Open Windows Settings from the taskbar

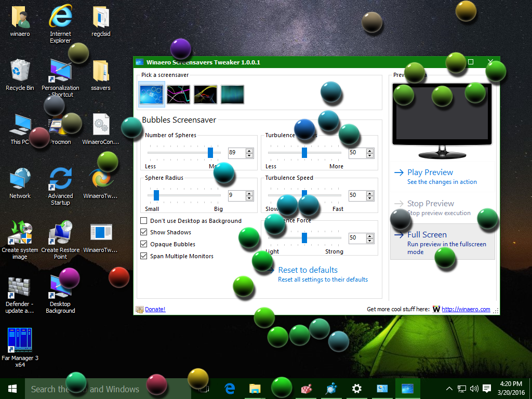[356, 388]
